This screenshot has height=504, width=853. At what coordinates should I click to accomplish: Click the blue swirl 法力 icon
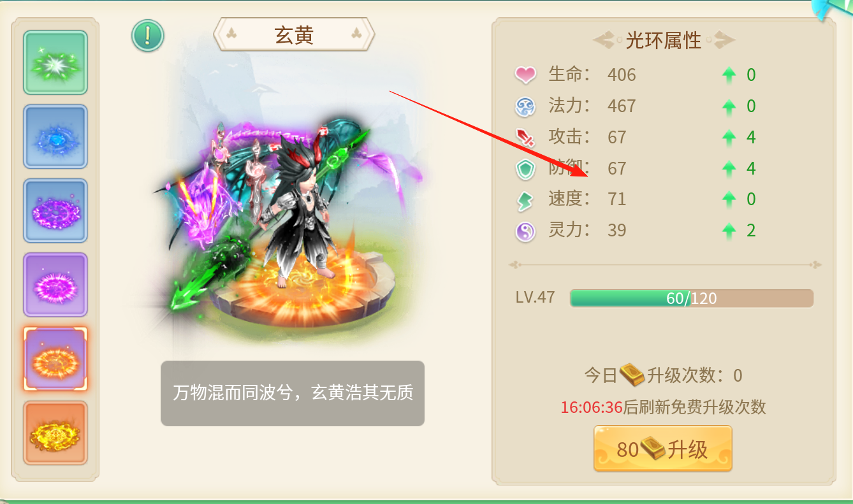(x=525, y=106)
